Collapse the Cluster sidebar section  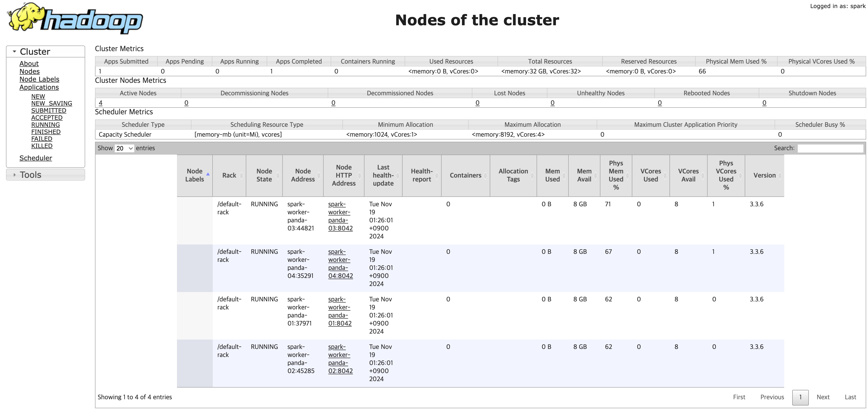[45, 52]
